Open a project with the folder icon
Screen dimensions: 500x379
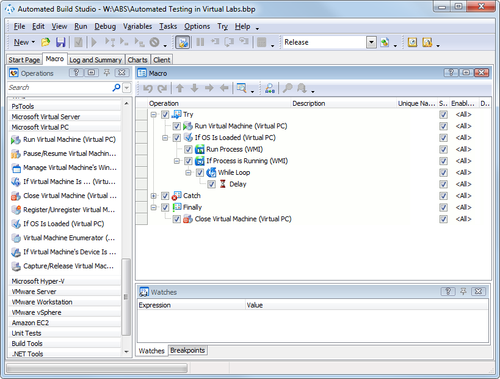tap(46, 42)
